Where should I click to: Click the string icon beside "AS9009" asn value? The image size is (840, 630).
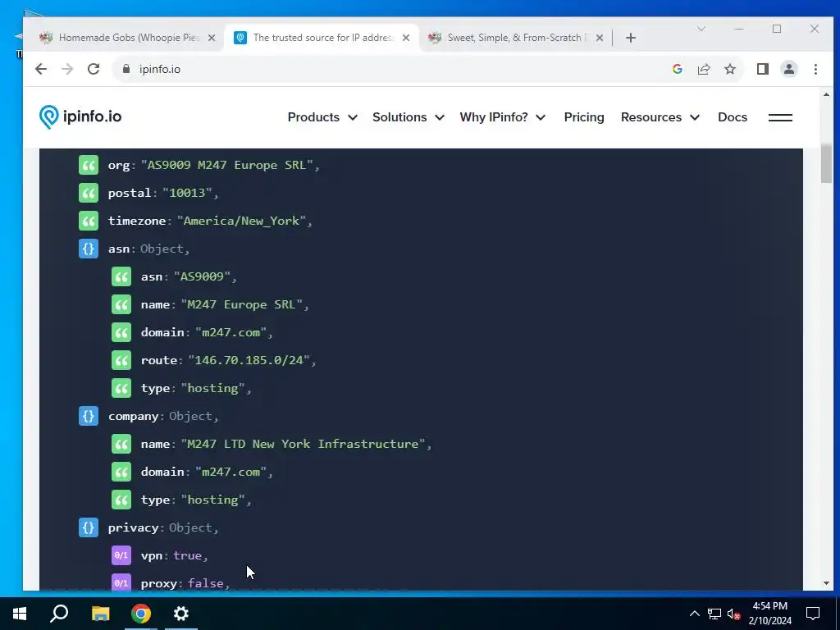point(121,276)
